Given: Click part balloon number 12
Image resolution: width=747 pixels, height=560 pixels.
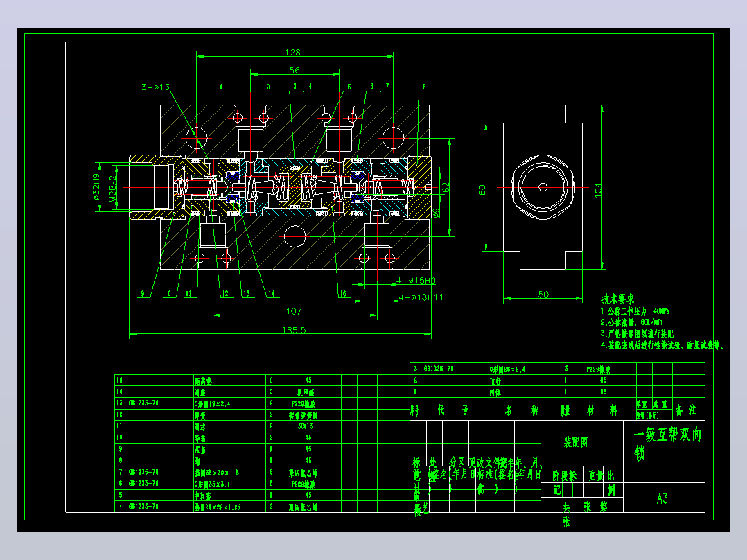Looking at the screenshot, I should tap(225, 294).
